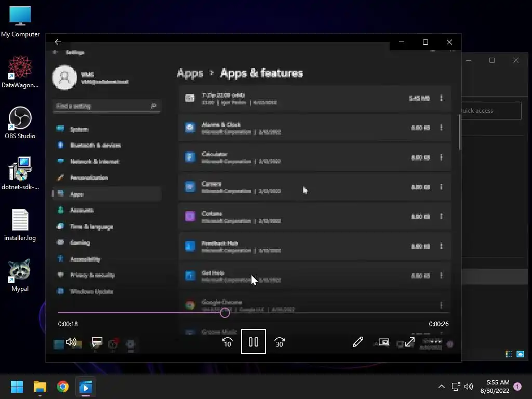
Task: Select the OBS Studio desktop shortcut
Action: 20,123
